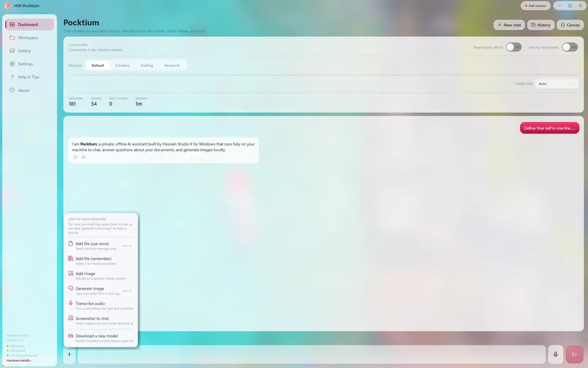588x368 pixels.
Task: Choose Add file (use once)
Action: tap(100, 246)
